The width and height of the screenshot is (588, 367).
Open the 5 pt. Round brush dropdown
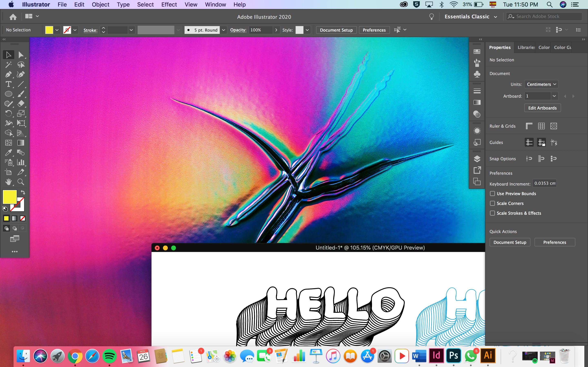[x=223, y=30]
